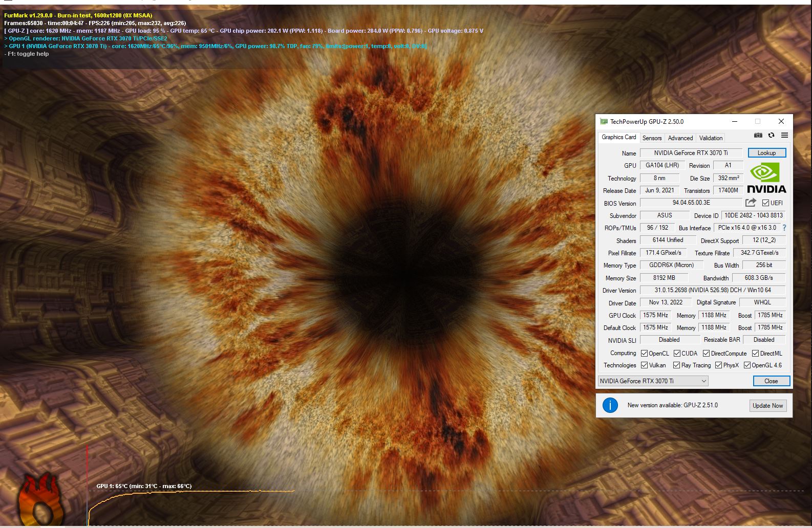Click the BIOS Version value field

tap(691, 203)
